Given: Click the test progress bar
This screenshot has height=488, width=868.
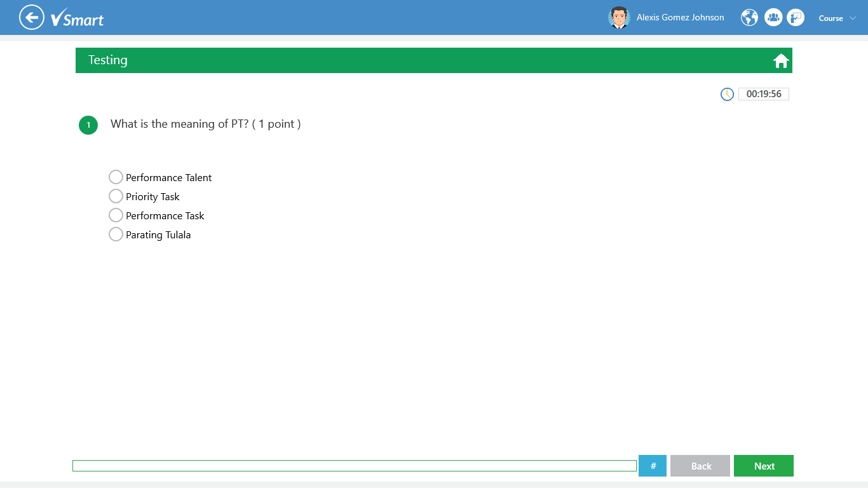Looking at the screenshot, I should click(354, 466).
